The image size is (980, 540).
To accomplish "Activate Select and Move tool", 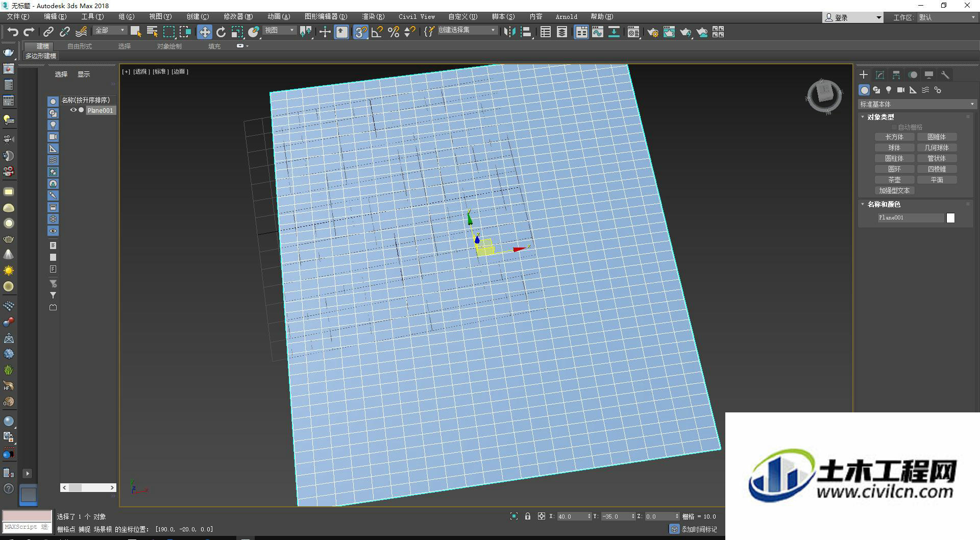I will pyautogui.click(x=204, y=32).
